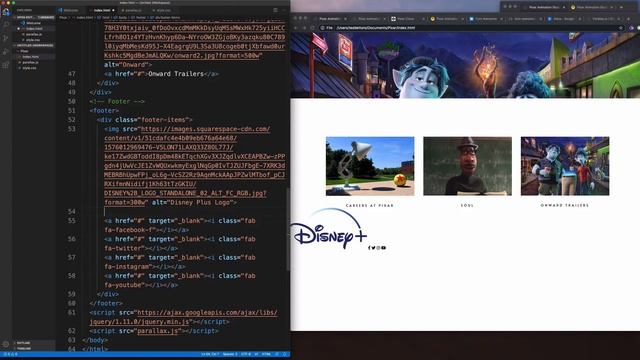Click the browser back button

(x=296, y=28)
